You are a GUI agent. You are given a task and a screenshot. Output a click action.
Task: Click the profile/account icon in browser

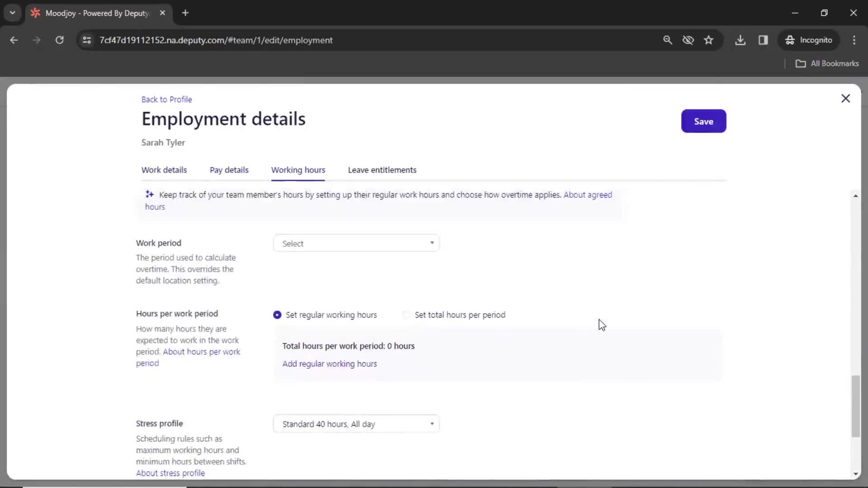tap(809, 40)
